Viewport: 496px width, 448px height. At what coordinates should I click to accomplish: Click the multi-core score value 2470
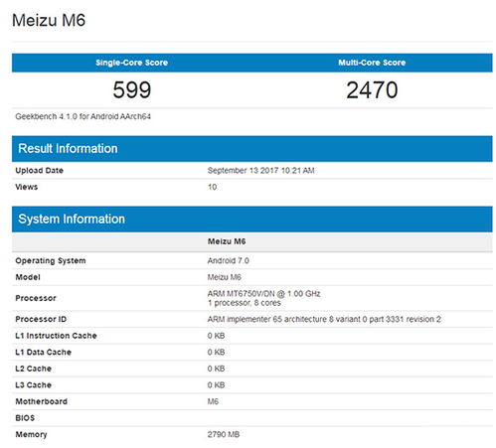[x=372, y=89]
